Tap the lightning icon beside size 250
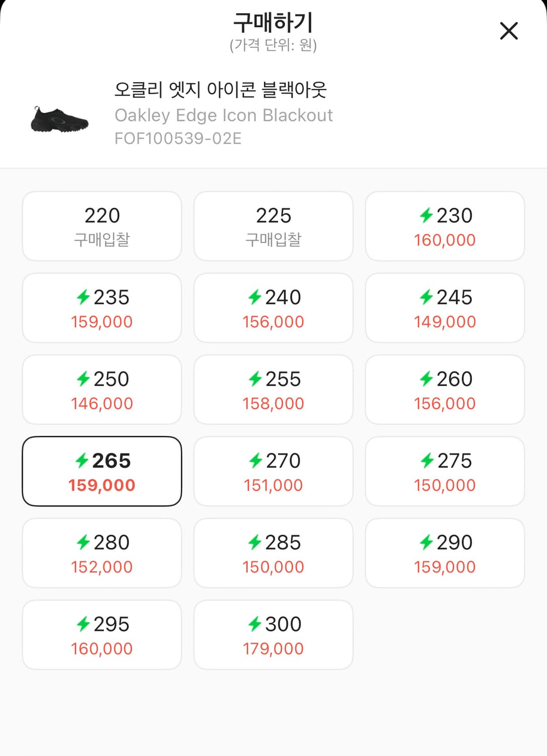This screenshot has width=547, height=756. click(83, 379)
